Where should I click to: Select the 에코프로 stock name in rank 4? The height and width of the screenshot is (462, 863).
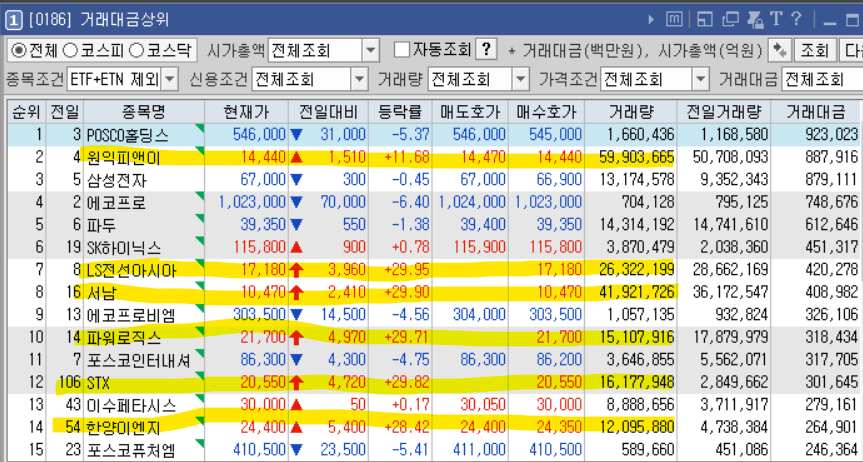pos(116,203)
